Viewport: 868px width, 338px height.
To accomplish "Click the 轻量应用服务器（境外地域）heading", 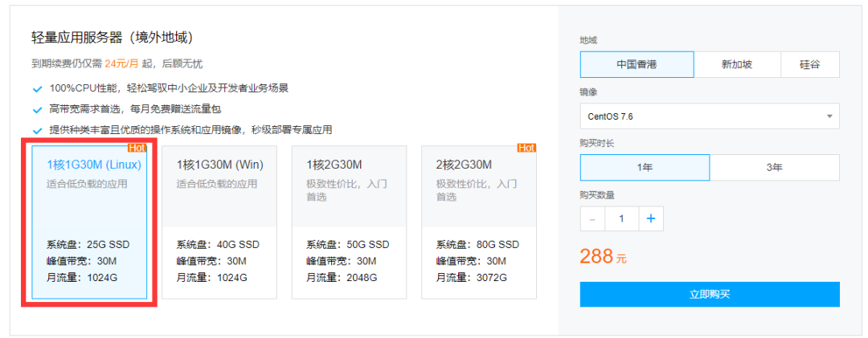I will pyautogui.click(x=113, y=38).
